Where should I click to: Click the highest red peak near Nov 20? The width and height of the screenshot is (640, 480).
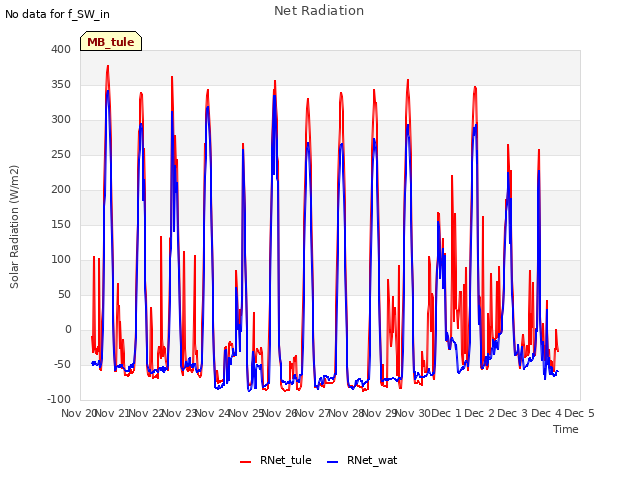[x=108, y=66]
